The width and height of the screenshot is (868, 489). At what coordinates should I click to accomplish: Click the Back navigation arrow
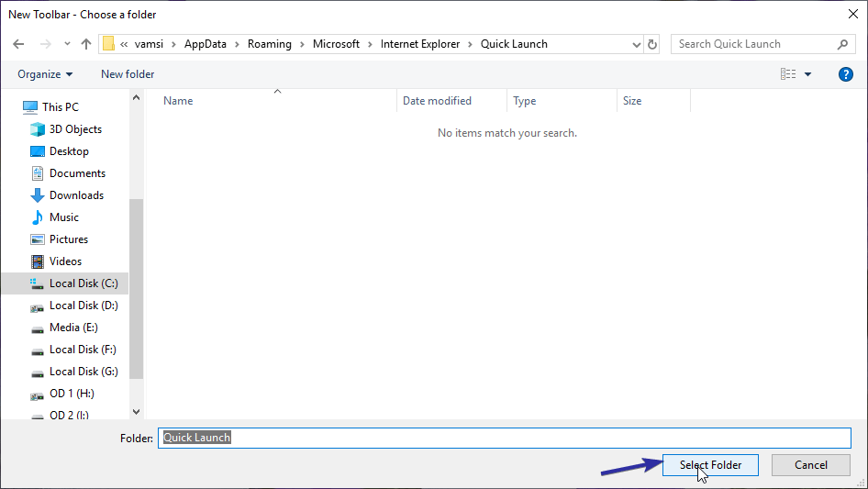tap(18, 44)
